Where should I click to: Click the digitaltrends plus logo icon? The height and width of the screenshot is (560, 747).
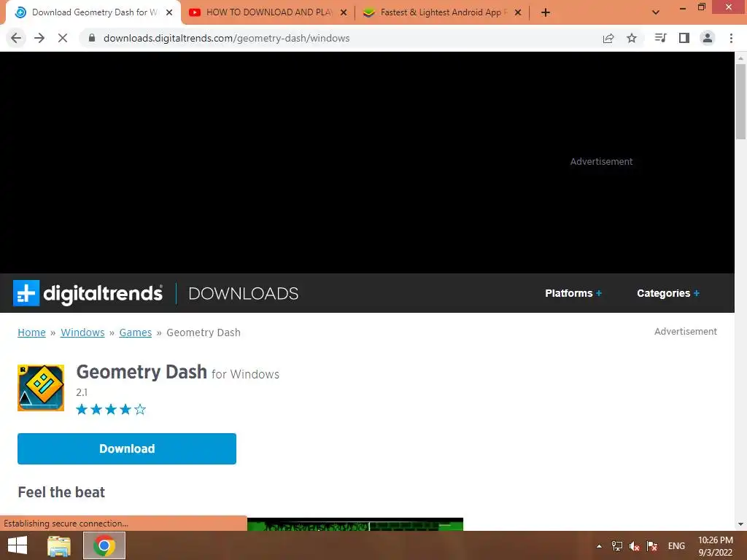(x=26, y=293)
